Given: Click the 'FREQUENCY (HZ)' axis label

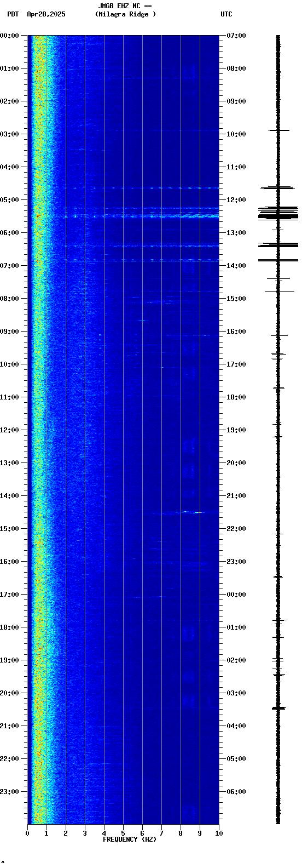Looking at the screenshot, I should click(x=130, y=839).
